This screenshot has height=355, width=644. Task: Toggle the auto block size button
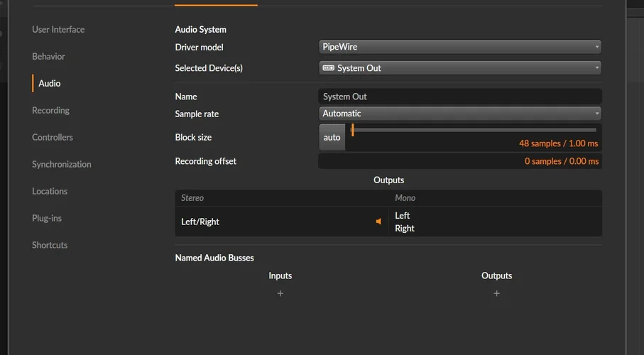(x=332, y=137)
